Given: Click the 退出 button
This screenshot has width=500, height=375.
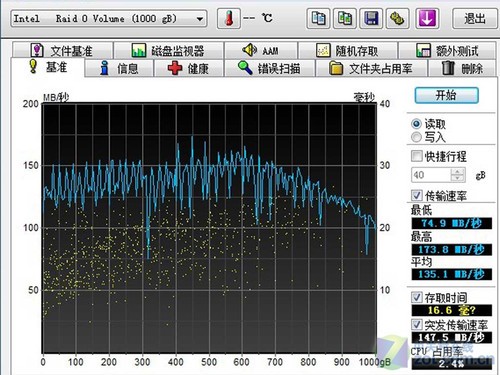Looking at the screenshot, I should [x=475, y=19].
